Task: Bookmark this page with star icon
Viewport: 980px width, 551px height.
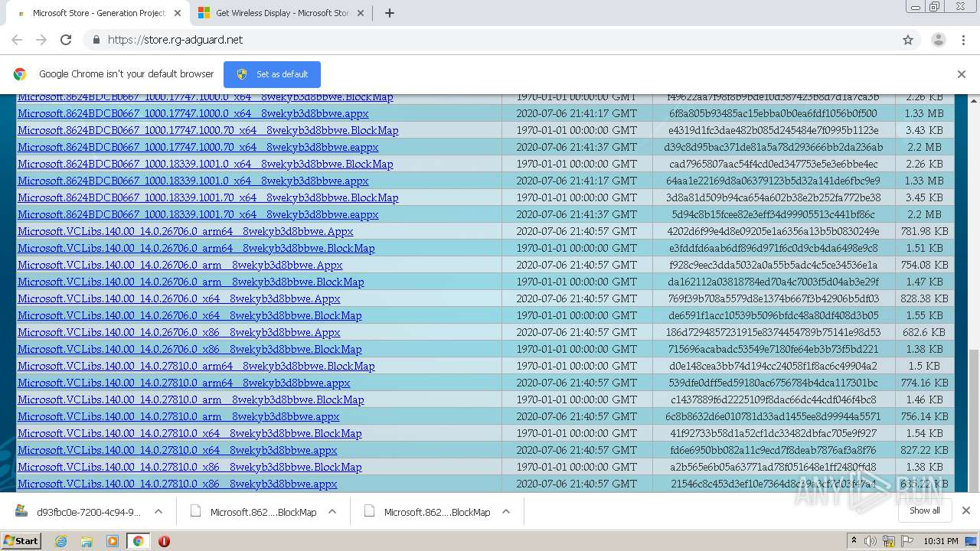Action: 908,40
